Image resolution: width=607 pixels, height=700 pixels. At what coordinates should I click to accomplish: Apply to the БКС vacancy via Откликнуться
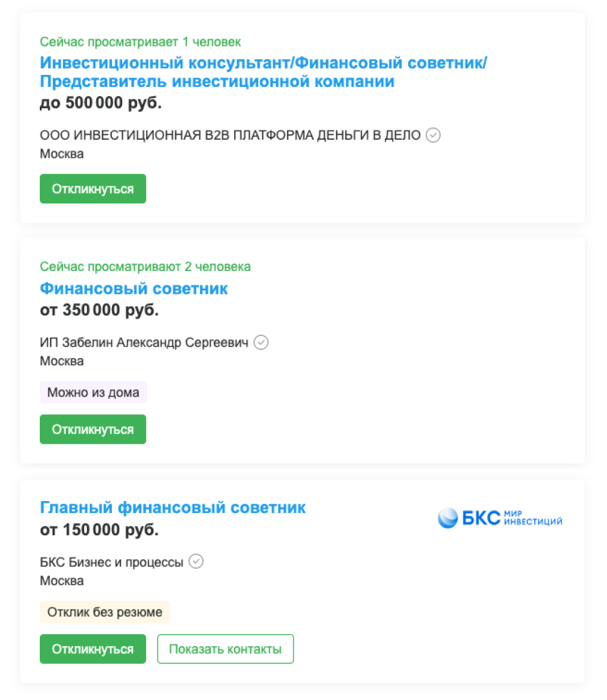[x=93, y=649]
